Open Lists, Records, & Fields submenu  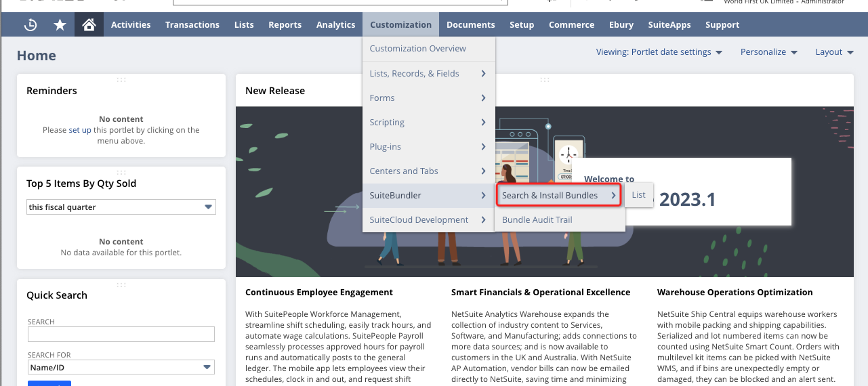coord(414,74)
